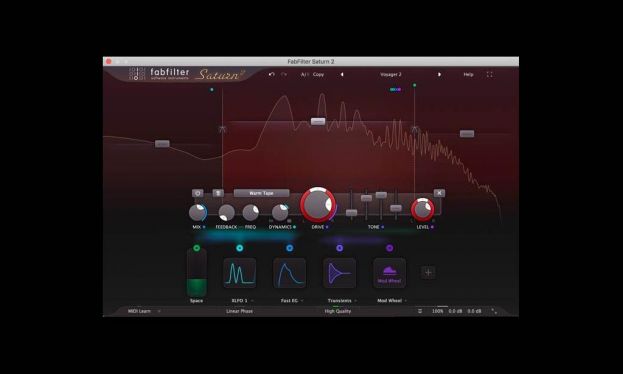Click the Transients source drag handle
This screenshot has height=374, width=623.
[340, 248]
